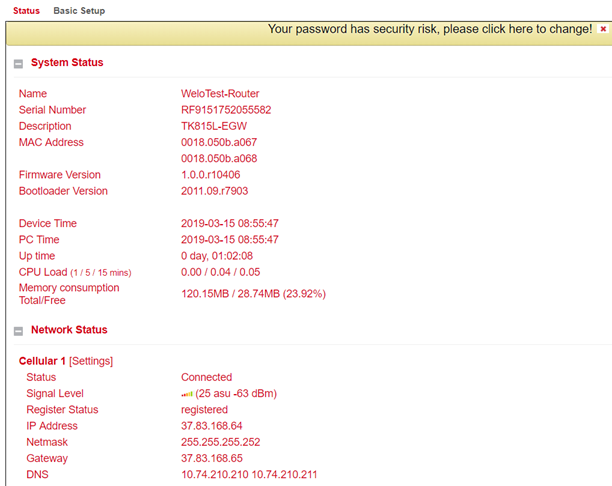The height and width of the screenshot is (486, 612).
Task: Click the Cellular 1 label
Action: click(42, 361)
